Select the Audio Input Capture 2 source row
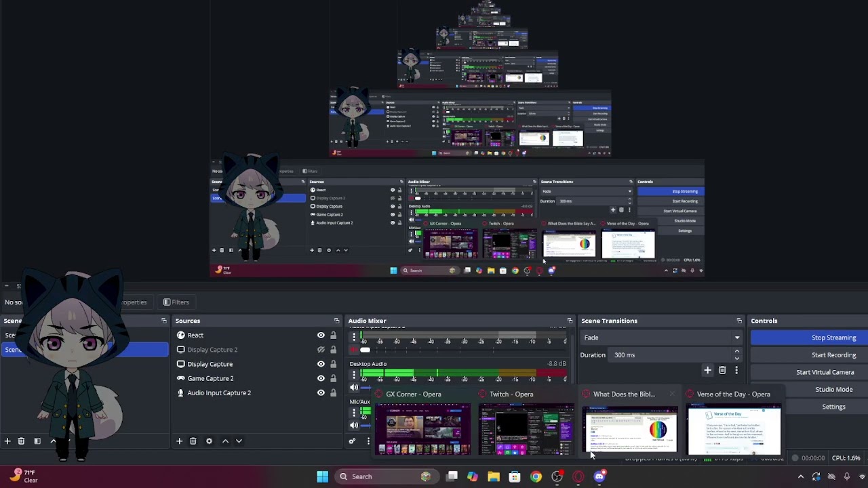868x488 pixels. point(258,392)
